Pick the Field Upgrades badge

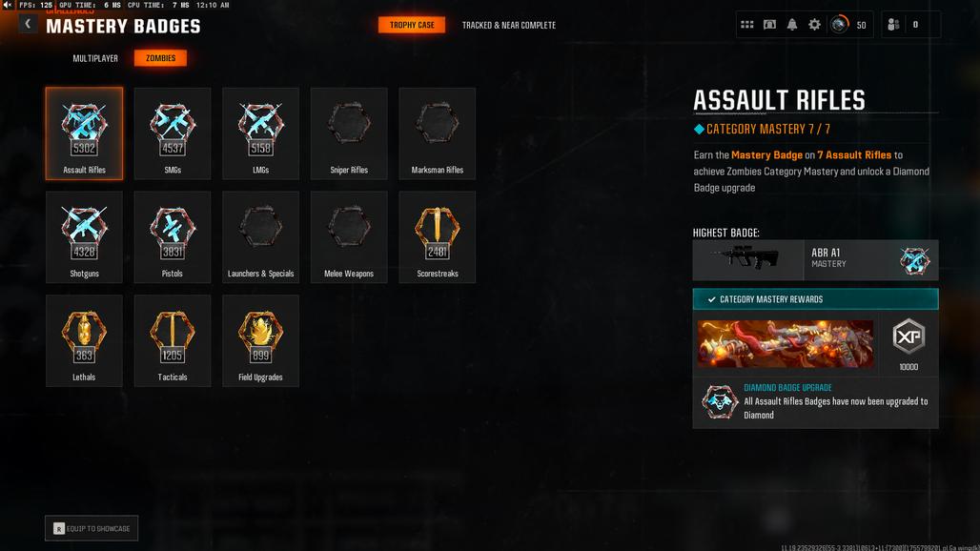tap(260, 341)
